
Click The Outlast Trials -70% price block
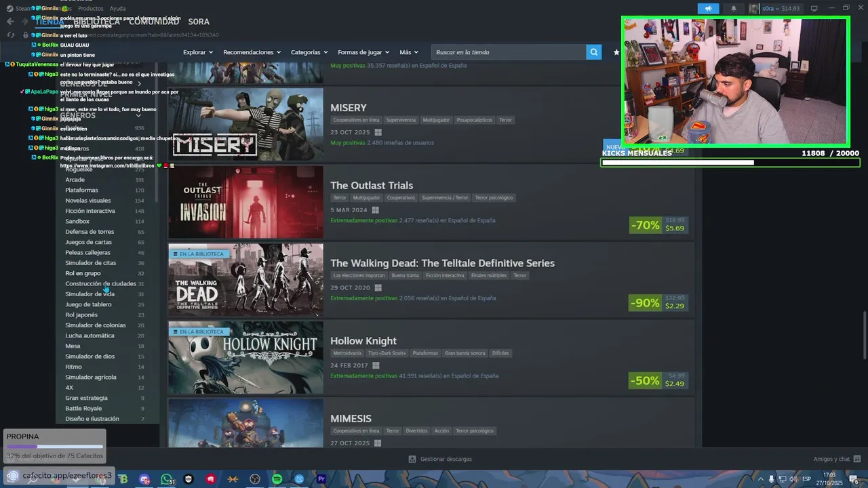click(x=658, y=225)
